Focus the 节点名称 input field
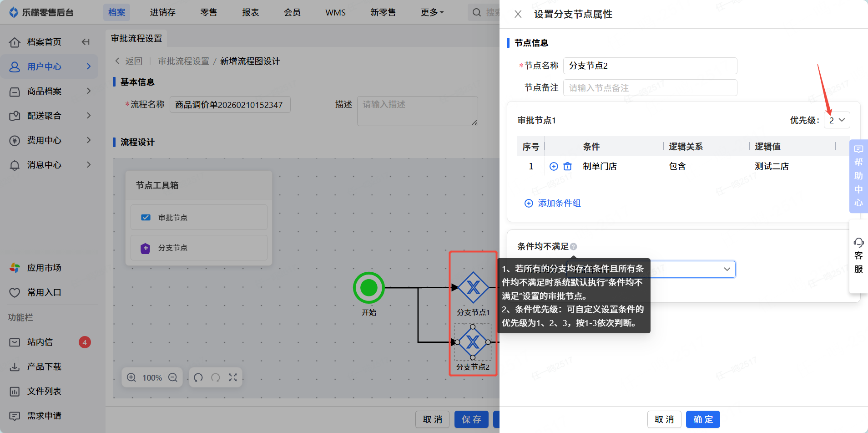Viewport: 868px width, 433px height. (650, 66)
